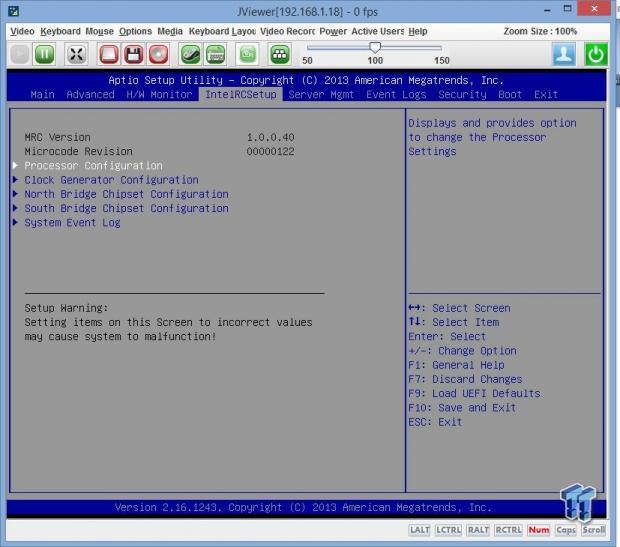Click JViewer app icon in title bar

(13, 11)
